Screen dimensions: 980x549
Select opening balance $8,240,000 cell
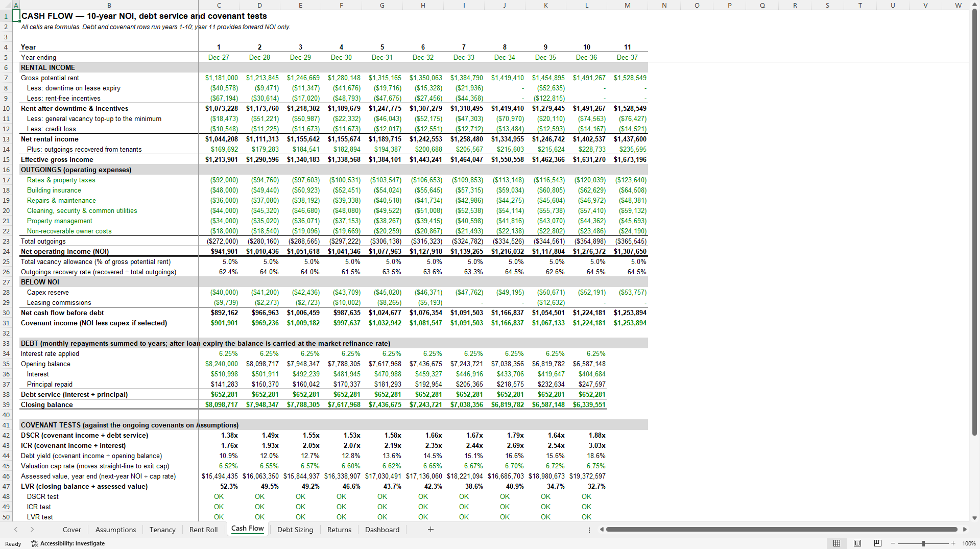point(219,364)
